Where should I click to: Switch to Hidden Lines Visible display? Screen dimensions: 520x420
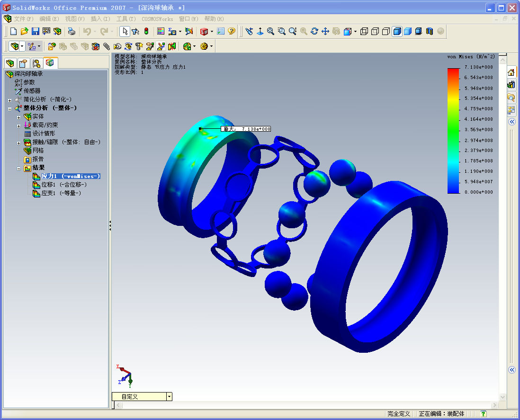click(375, 32)
